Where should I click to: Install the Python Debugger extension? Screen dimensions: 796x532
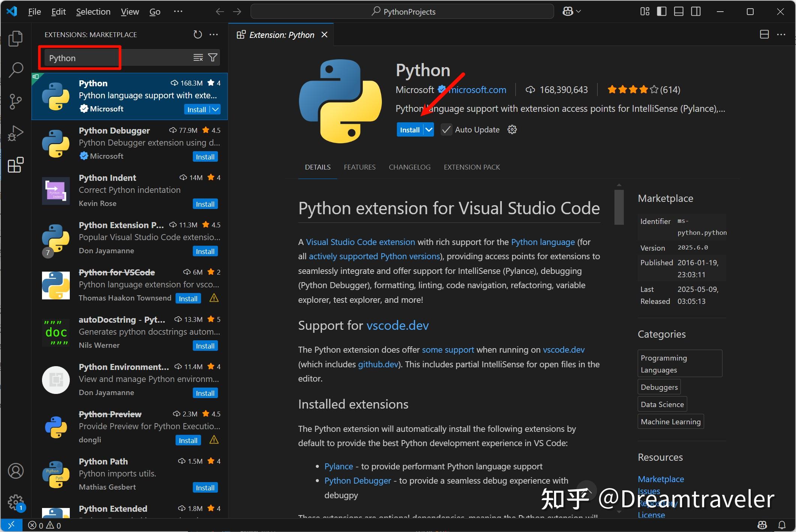pyautogui.click(x=205, y=156)
